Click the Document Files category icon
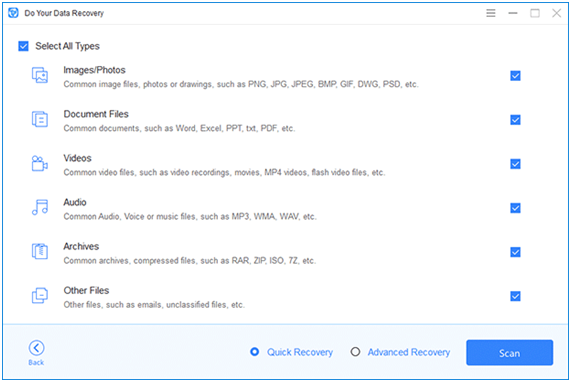571x382 pixels. click(40, 119)
